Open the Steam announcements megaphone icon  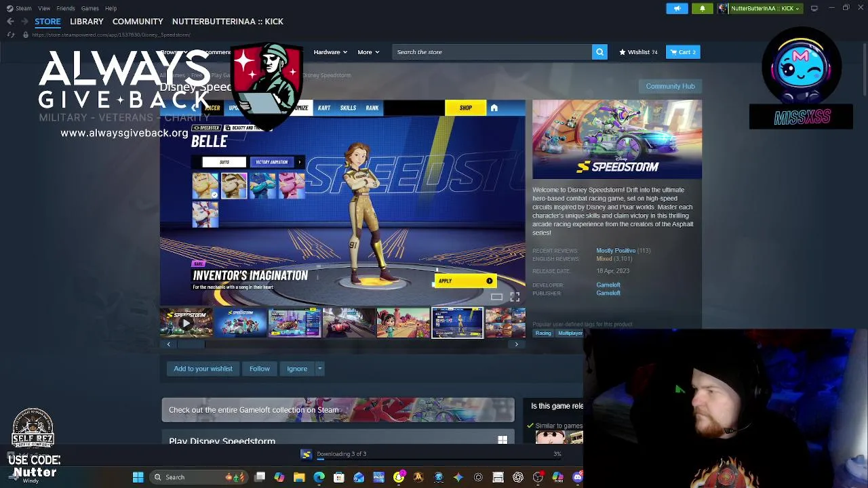(x=677, y=8)
